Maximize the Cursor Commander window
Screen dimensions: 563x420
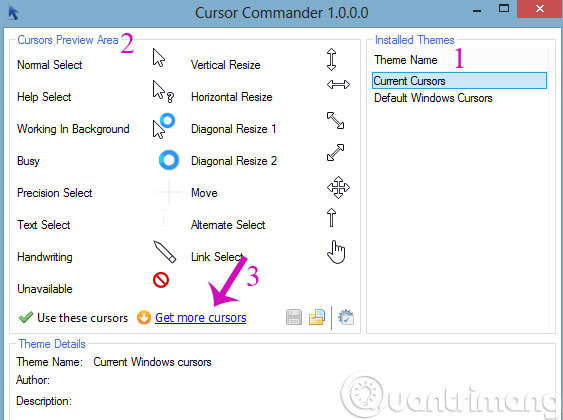coord(504,8)
